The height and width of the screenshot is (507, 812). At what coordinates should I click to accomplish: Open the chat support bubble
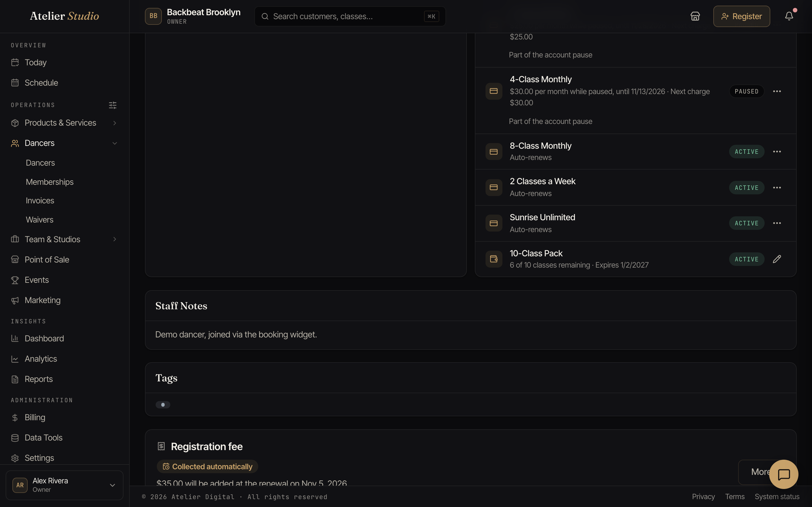[x=784, y=474]
